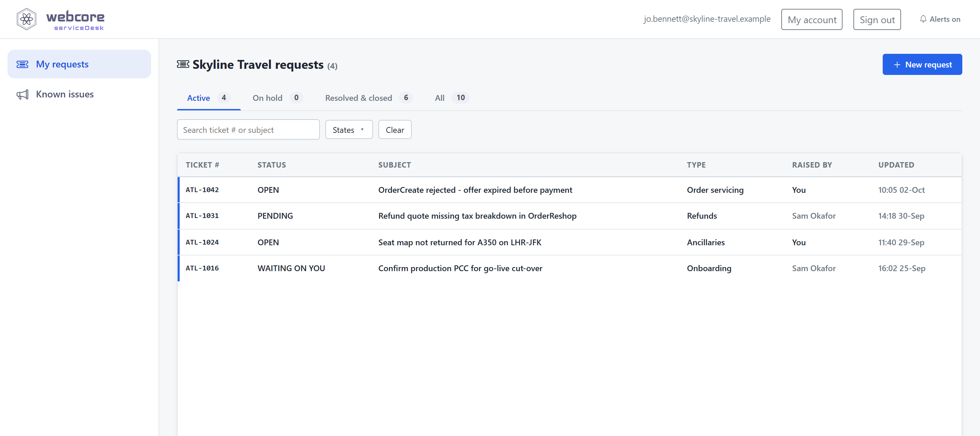
Task: Select subject Refund quote missing tax breakdown
Action: 477,216
